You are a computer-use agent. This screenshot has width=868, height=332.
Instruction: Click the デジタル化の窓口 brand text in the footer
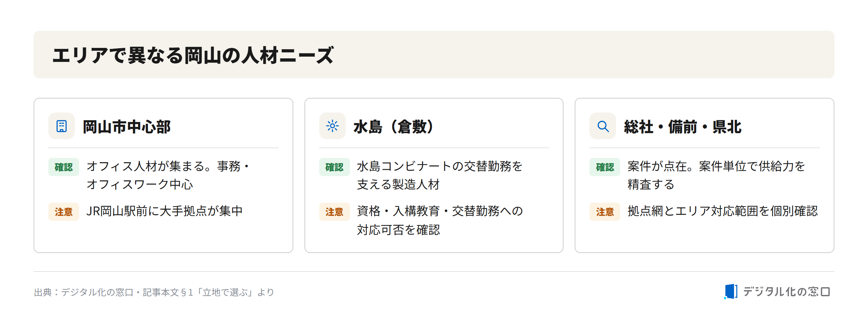coord(787,292)
